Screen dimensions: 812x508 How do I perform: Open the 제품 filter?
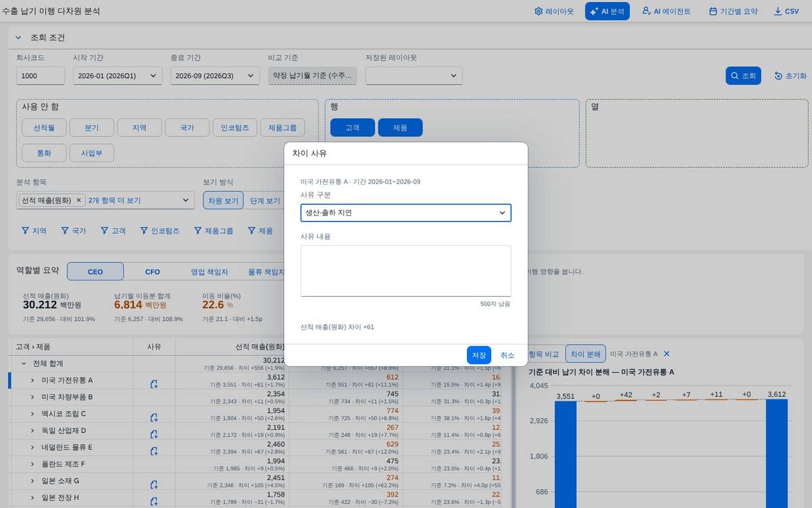point(260,231)
